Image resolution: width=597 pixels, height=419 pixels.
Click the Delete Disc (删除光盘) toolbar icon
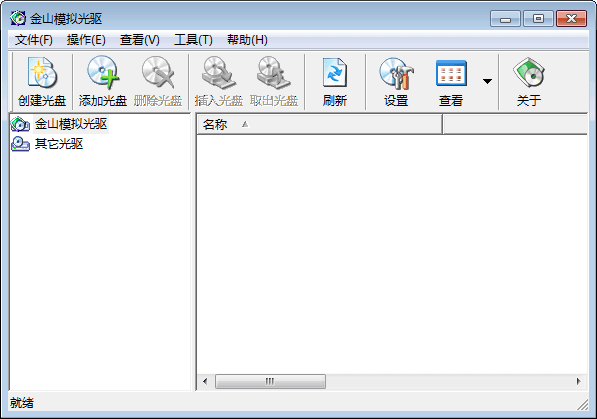(158, 82)
